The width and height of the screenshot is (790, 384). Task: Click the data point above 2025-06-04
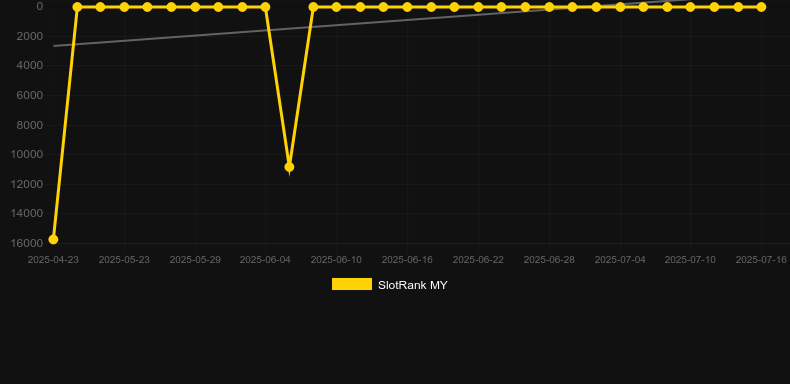(x=266, y=7)
